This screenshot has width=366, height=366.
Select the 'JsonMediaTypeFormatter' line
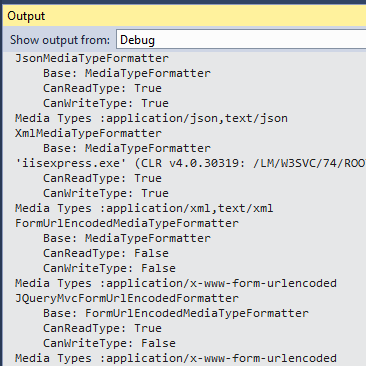coord(92,58)
